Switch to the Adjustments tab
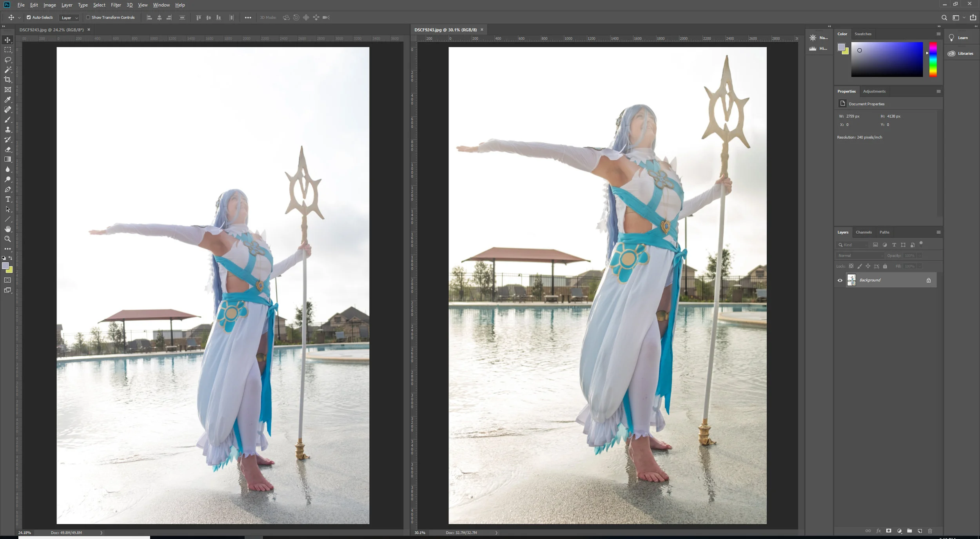Viewport: 980px width, 539px height. 874,91
